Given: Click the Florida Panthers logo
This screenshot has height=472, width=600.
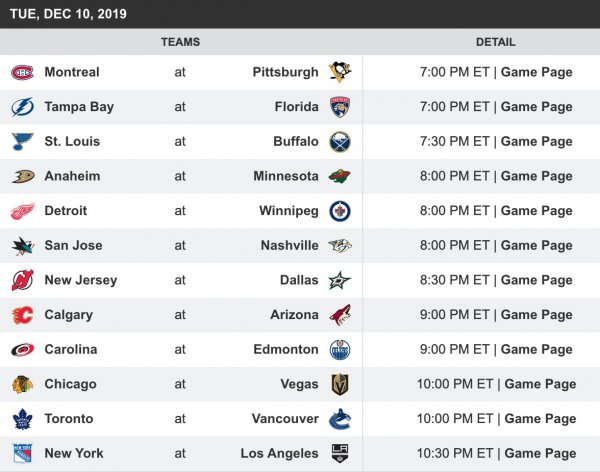Looking at the screenshot, I should [x=340, y=107].
